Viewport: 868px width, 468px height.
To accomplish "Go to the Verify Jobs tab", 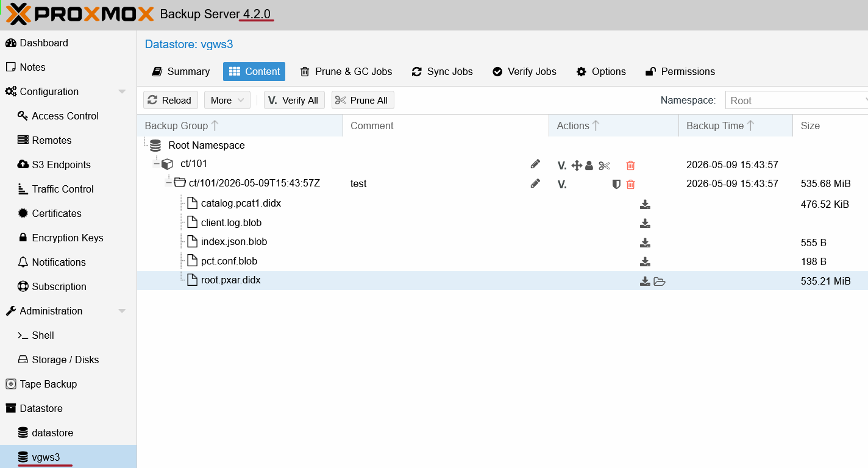I will point(524,71).
